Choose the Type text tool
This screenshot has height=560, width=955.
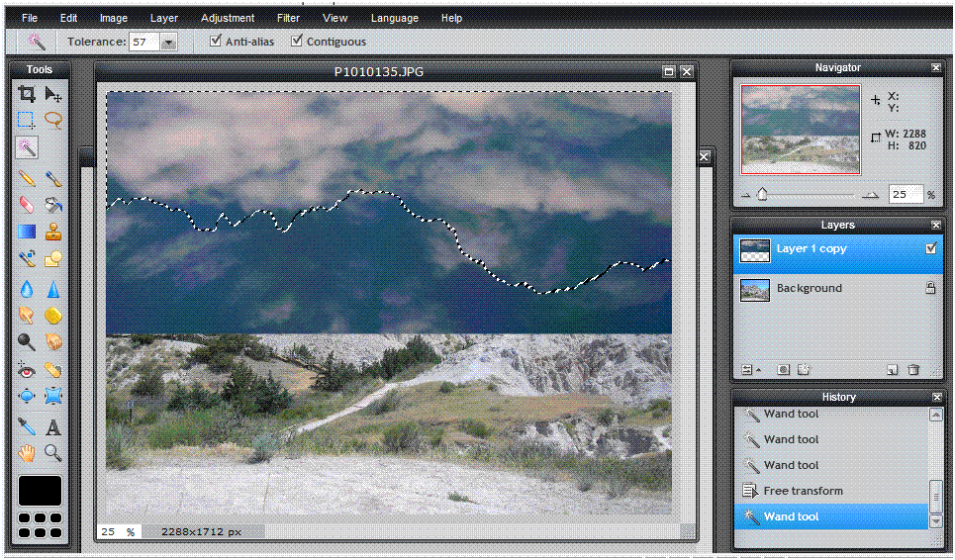pyautogui.click(x=53, y=427)
